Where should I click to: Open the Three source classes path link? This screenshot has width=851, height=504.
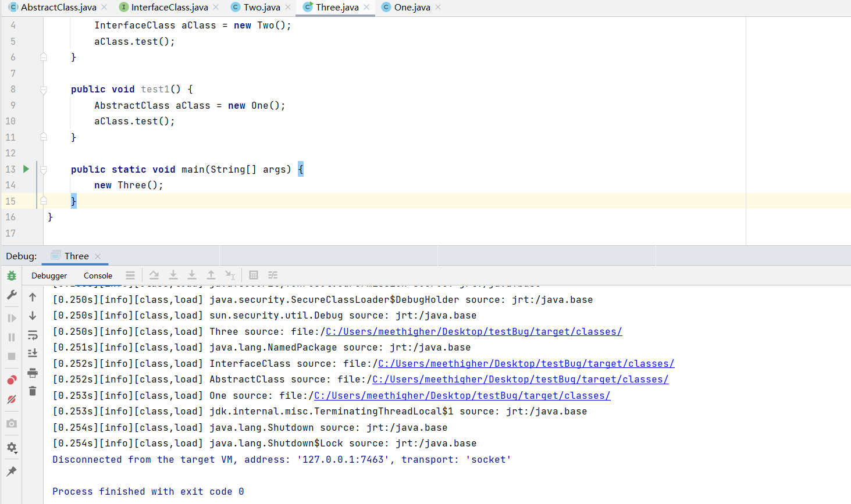(x=473, y=332)
